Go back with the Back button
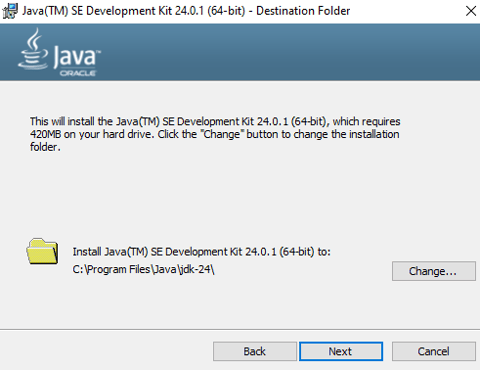 coord(255,351)
